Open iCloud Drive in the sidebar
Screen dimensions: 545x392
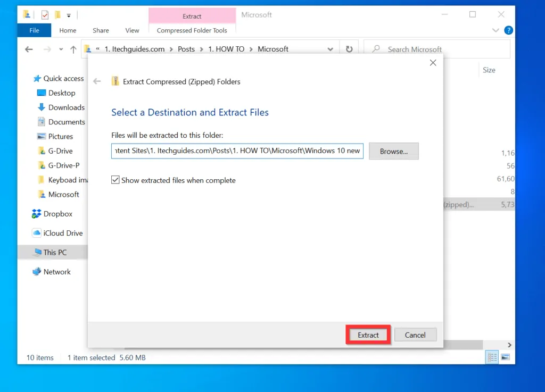[63, 233]
